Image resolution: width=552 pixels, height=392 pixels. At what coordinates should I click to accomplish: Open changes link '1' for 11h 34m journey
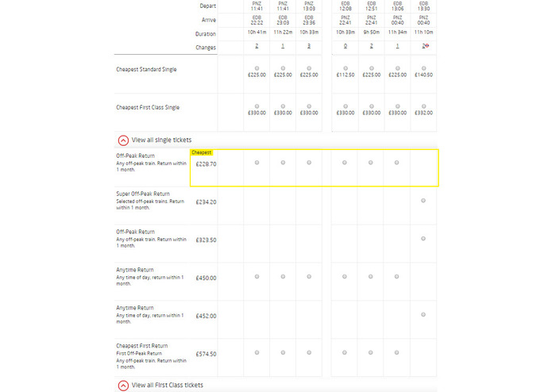coord(397,46)
